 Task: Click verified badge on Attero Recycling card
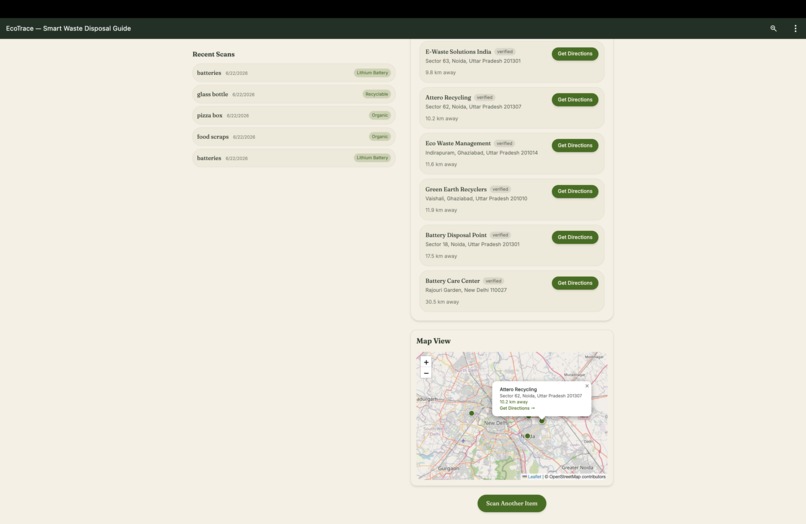click(485, 98)
